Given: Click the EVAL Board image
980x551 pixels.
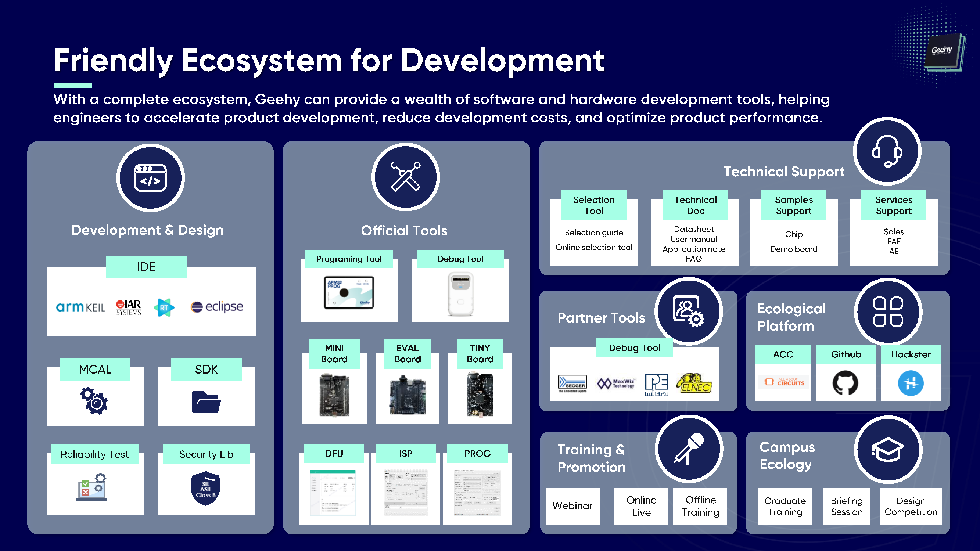Looking at the screenshot, I should pyautogui.click(x=408, y=395).
